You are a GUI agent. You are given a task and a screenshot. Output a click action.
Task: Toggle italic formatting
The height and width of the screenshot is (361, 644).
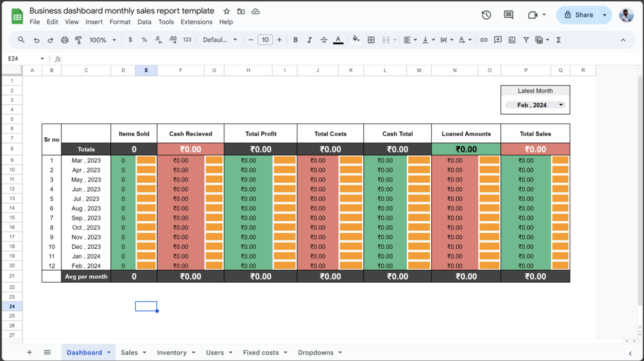point(310,40)
